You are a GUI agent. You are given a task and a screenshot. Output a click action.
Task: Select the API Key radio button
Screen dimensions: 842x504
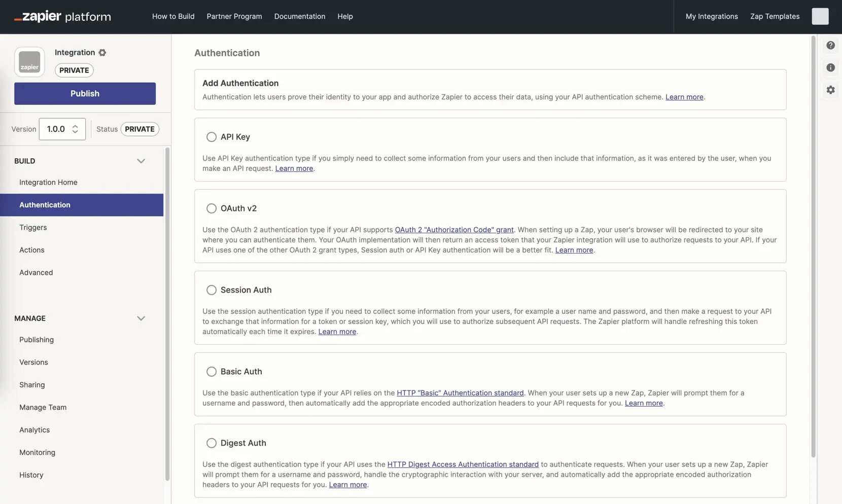[212, 137]
